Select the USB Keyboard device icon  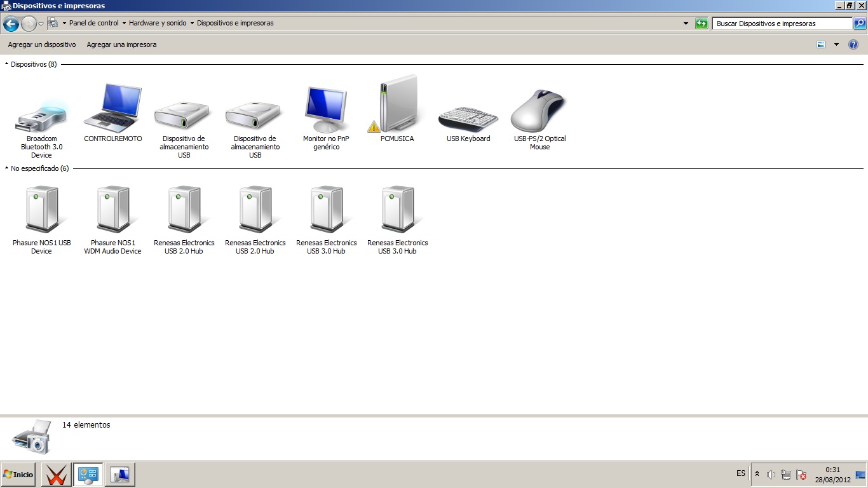[x=468, y=119]
